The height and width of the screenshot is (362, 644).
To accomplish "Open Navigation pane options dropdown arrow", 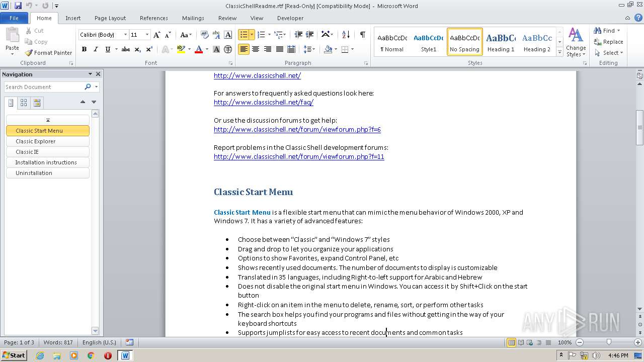I will pyautogui.click(x=90, y=74).
